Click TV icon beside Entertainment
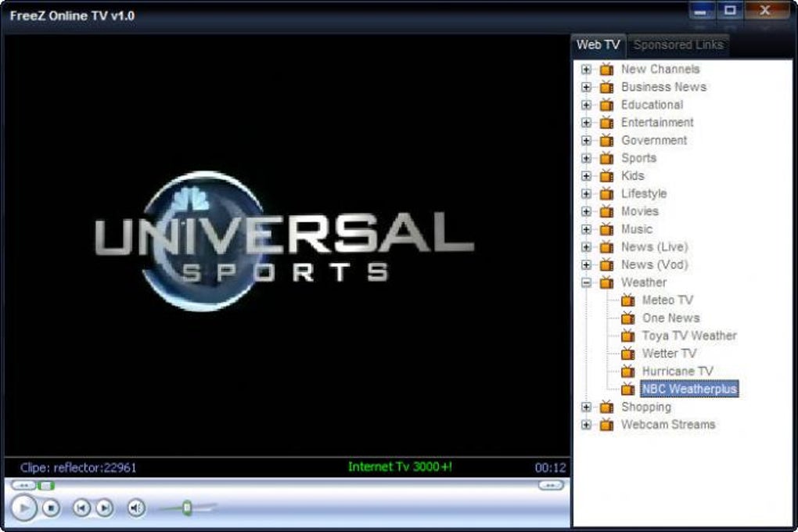 tap(606, 123)
